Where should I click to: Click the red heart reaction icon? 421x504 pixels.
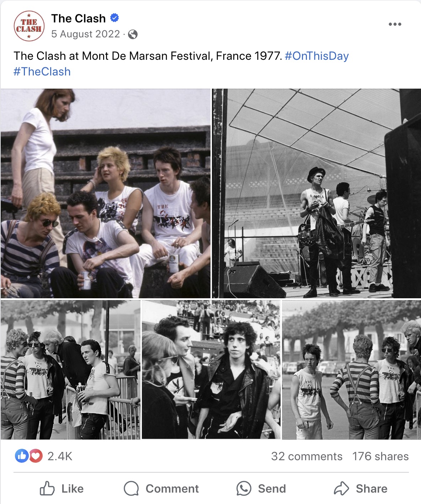point(36,456)
